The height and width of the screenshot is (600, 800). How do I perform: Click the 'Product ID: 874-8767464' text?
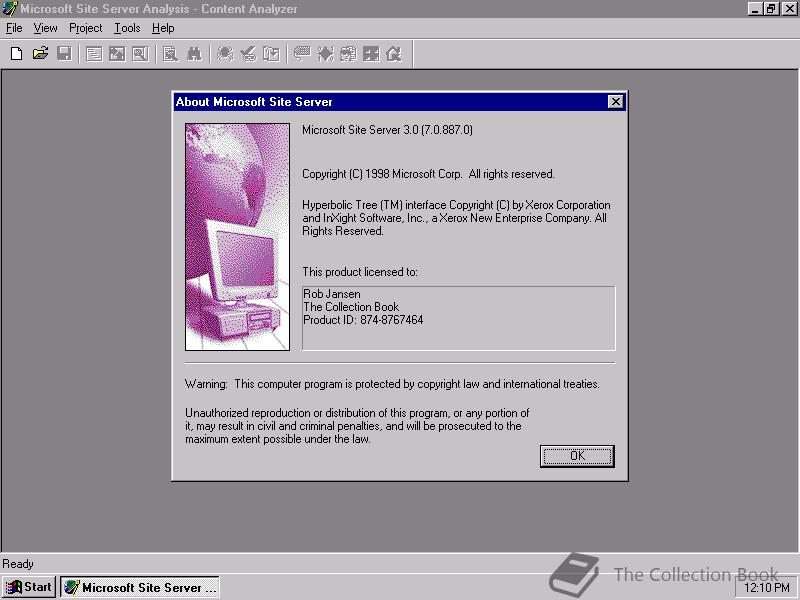[x=363, y=320]
